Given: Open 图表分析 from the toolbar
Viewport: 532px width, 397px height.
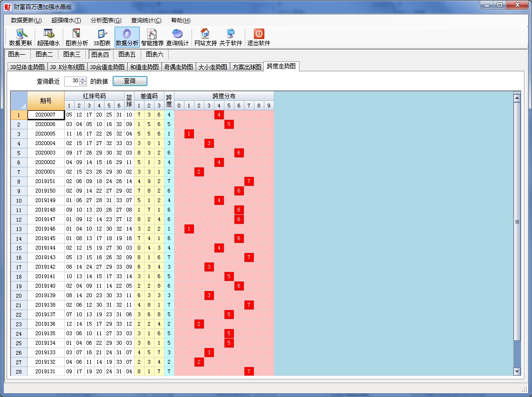Looking at the screenshot, I should (77, 37).
